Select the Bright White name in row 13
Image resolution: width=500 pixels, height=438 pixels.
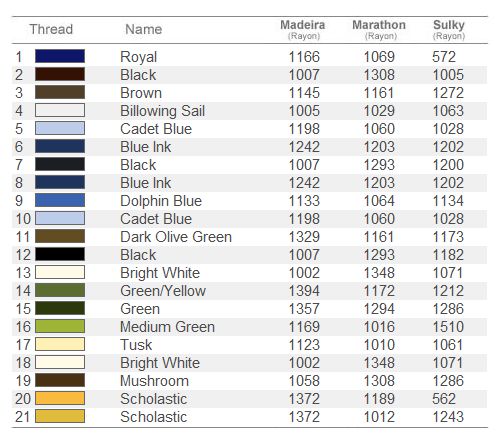pos(160,273)
